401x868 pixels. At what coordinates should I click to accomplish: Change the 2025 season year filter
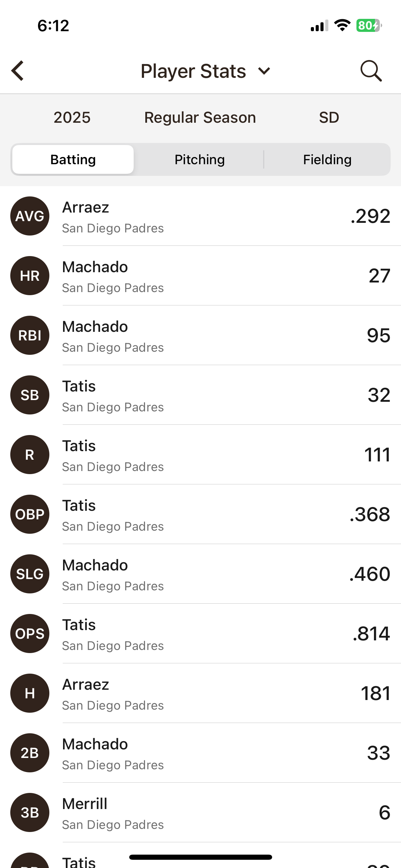point(72,118)
